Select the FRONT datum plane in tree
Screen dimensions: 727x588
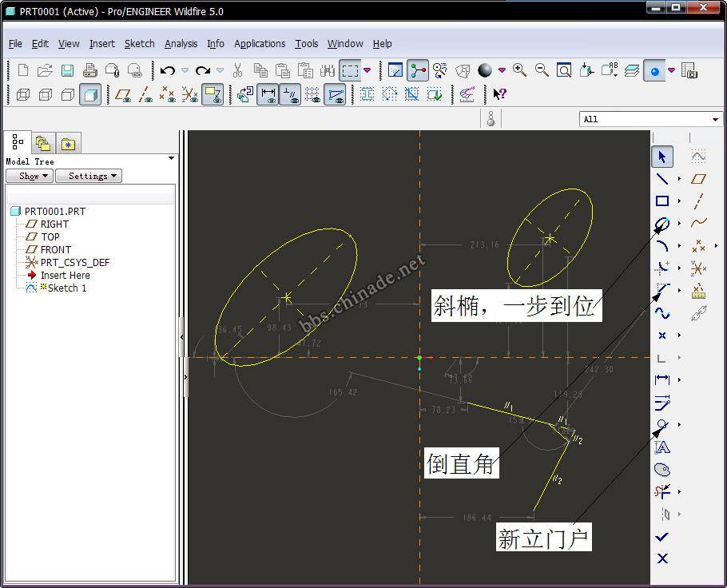coord(56,249)
